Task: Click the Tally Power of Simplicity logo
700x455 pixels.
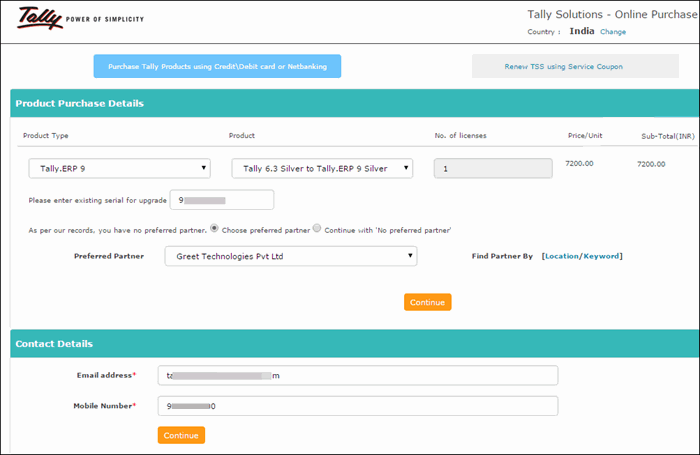Action: [81, 18]
